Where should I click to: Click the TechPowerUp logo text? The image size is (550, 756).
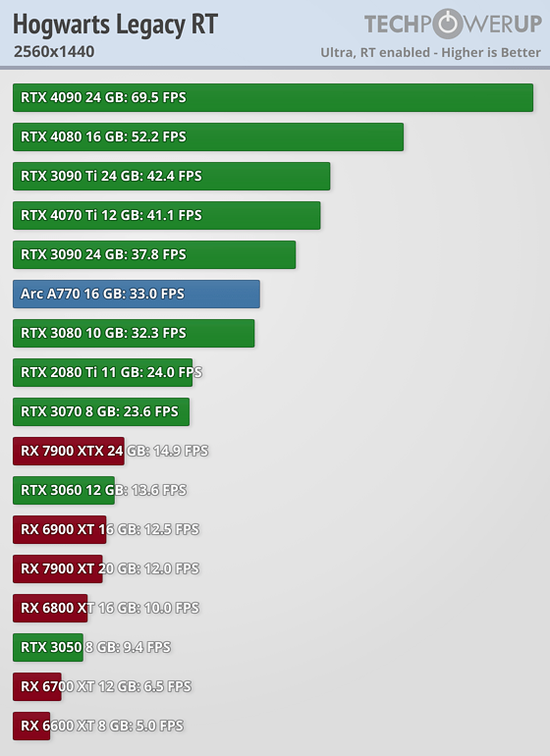click(x=453, y=24)
